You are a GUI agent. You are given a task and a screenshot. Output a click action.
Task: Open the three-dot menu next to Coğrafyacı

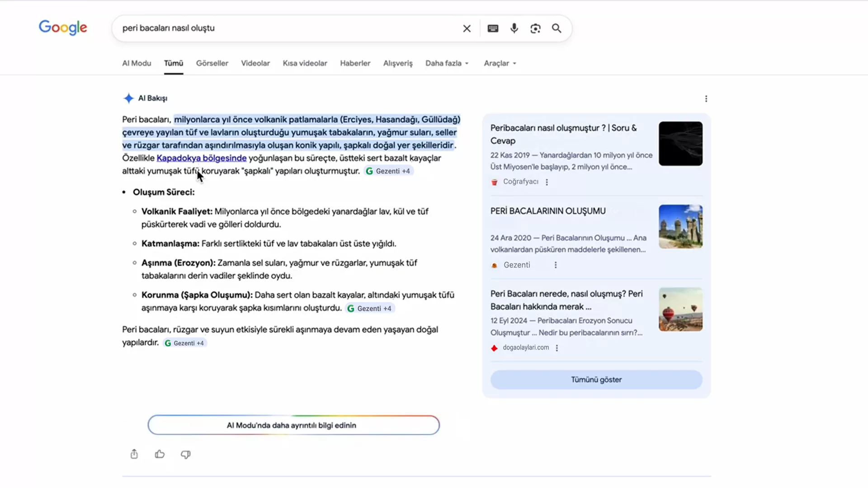pyautogui.click(x=547, y=182)
